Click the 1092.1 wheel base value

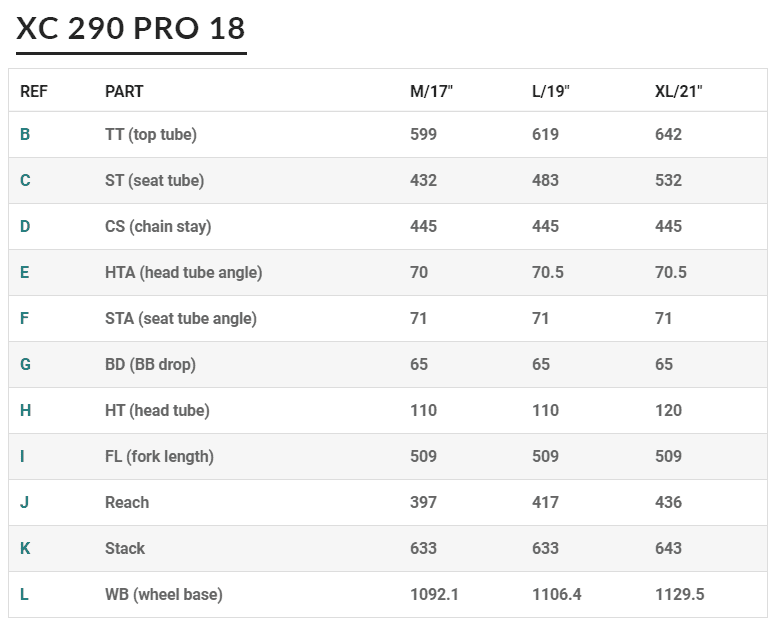tap(435, 594)
